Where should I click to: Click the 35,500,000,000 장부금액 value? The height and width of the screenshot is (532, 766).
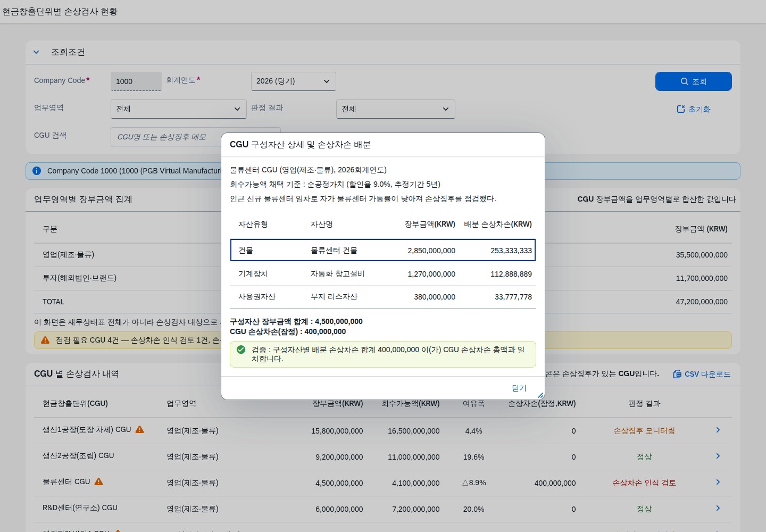pos(702,255)
